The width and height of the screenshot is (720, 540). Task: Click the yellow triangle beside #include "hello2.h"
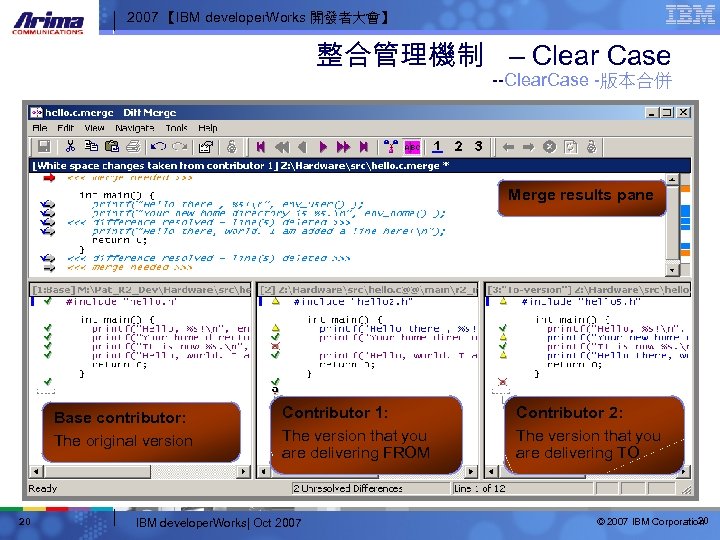[276, 301]
